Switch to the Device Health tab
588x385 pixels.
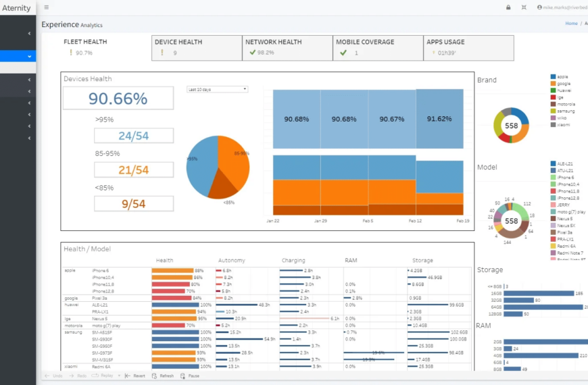(x=197, y=47)
